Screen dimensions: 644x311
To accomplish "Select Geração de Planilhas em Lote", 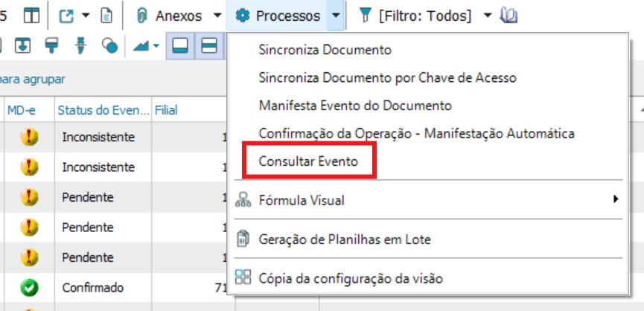I will 344,240.
